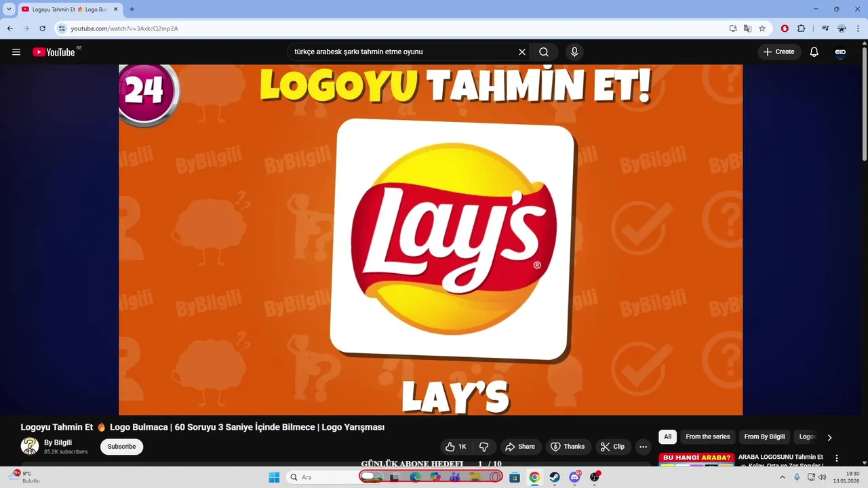Open the Create button

click(x=778, y=52)
